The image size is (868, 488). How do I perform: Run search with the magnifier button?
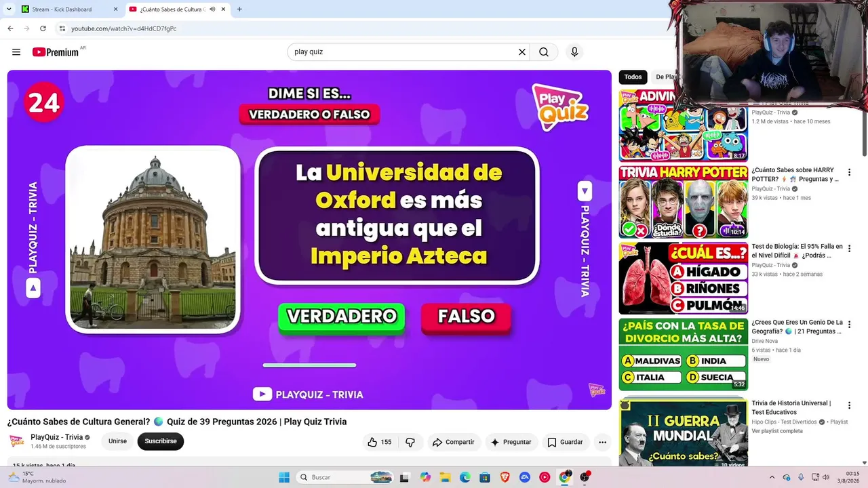point(544,52)
